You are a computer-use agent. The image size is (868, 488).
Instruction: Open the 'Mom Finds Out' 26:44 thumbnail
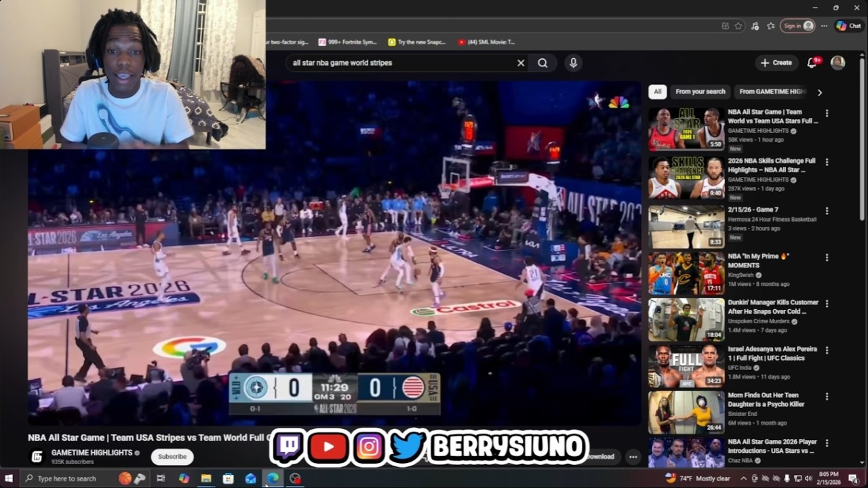click(x=686, y=412)
